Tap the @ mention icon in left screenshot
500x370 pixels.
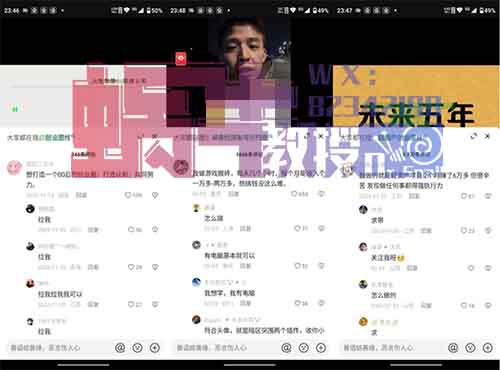[x=120, y=348]
